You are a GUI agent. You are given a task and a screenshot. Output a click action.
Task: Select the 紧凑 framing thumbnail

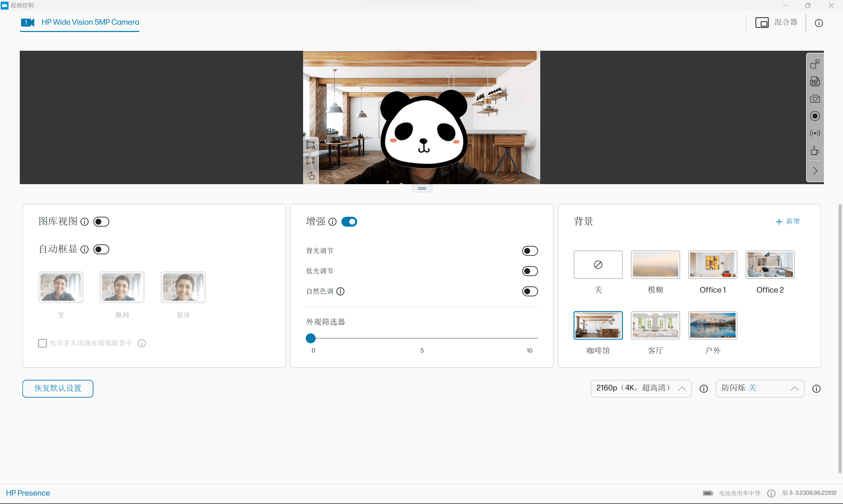click(x=183, y=287)
